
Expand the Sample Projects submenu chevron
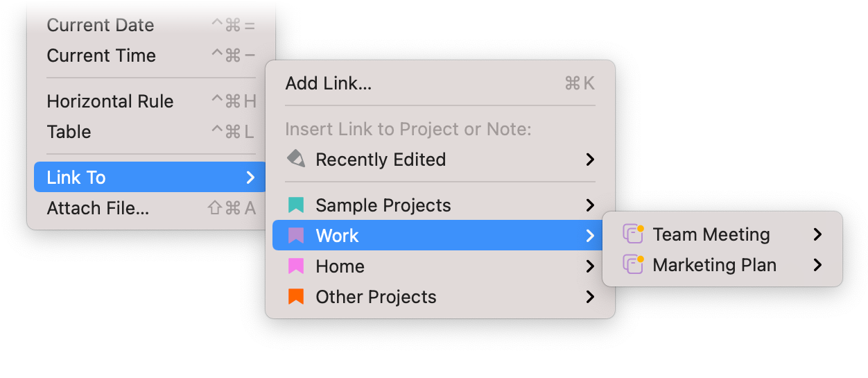click(x=590, y=205)
